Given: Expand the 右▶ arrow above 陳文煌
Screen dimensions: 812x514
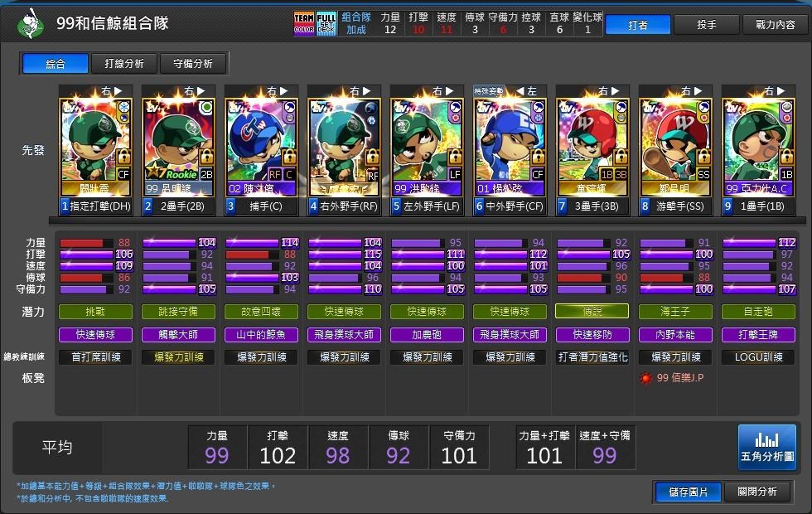Looking at the screenshot, I should click(276, 90).
